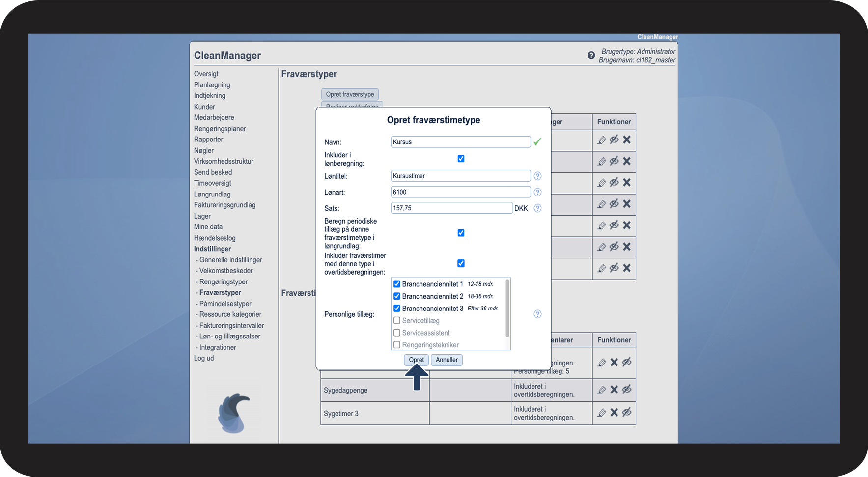This screenshot has width=868, height=477.
Task: View Hændelseslog
Action: (x=215, y=238)
